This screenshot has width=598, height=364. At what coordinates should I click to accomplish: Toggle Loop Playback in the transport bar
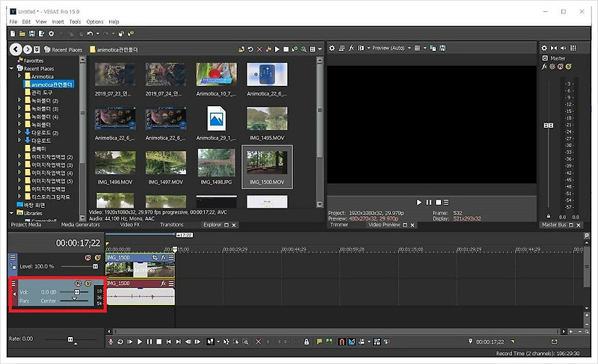[x=120, y=342]
